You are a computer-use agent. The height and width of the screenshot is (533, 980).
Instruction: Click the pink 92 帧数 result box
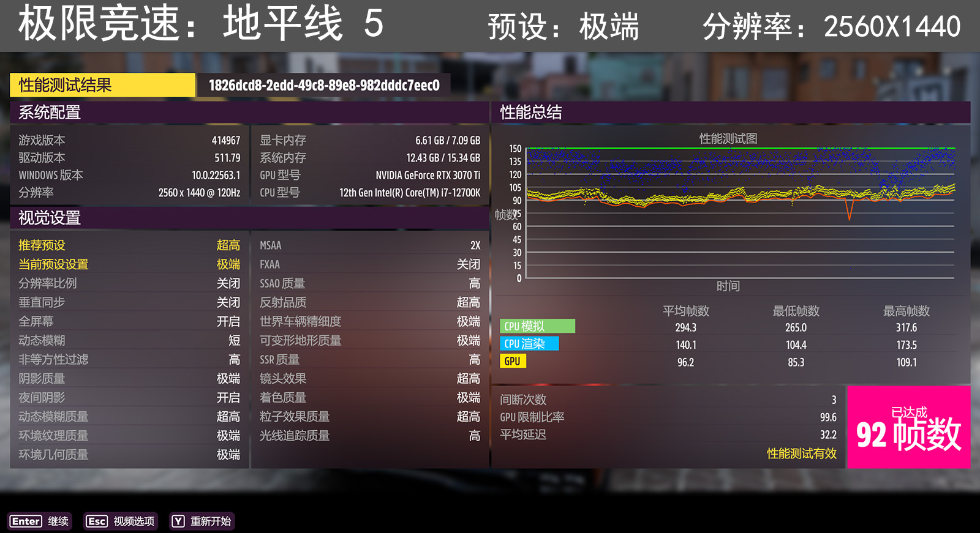point(908,427)
